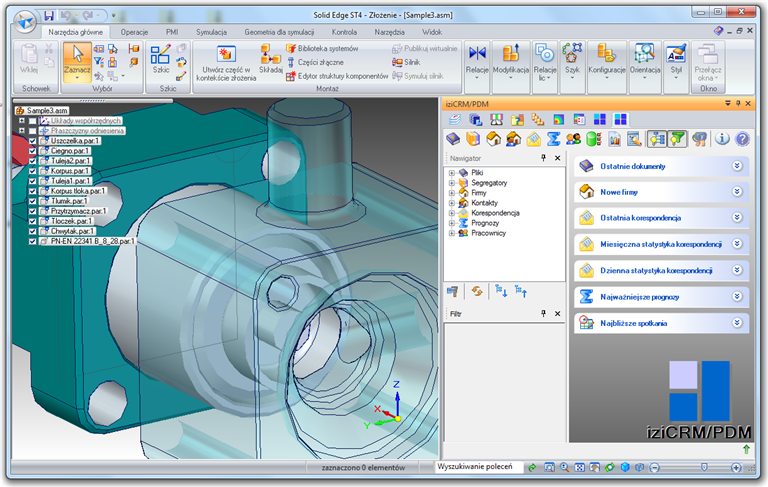
Task: Click the Pracownicy people toolbar icon
Action: [x=574, y=139]
